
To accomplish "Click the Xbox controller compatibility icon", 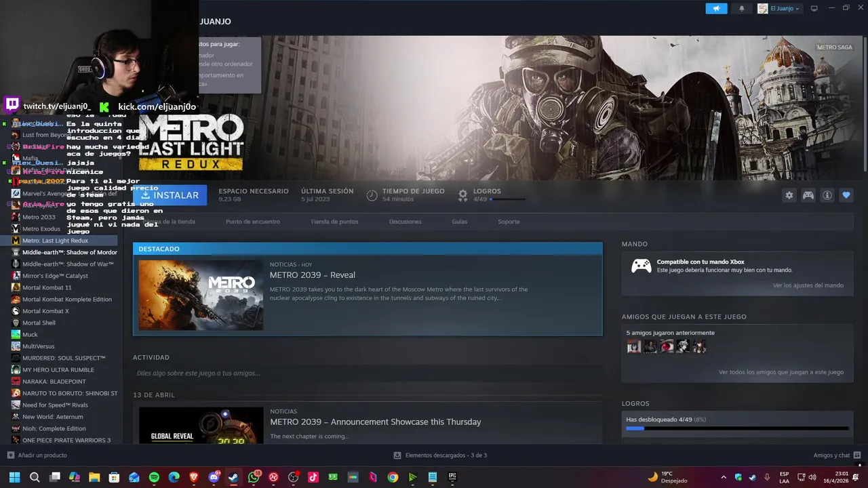I will point(641,266).
